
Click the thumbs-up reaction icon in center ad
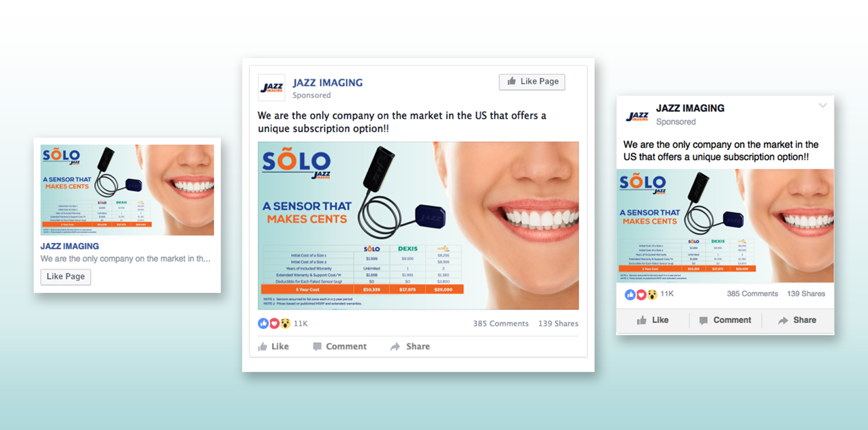coord(263,323)
